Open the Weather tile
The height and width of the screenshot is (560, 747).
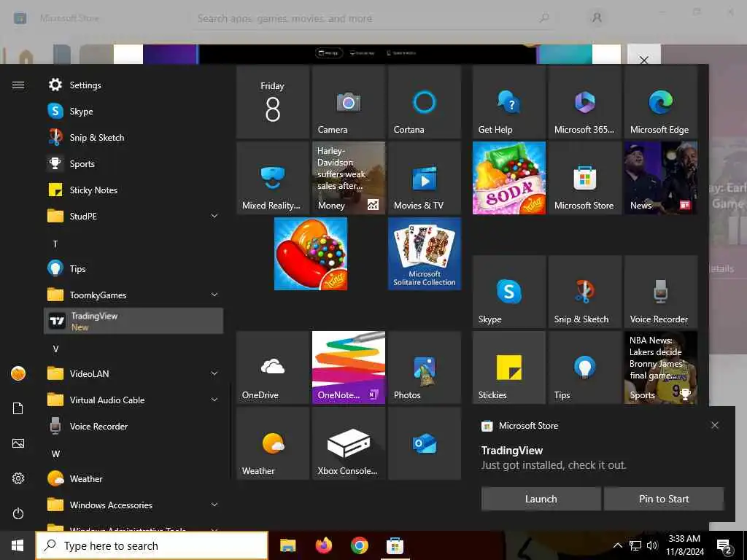coord(273,443)
